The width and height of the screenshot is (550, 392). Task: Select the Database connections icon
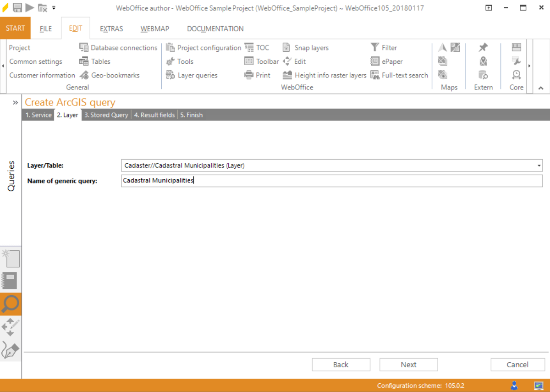84,47
